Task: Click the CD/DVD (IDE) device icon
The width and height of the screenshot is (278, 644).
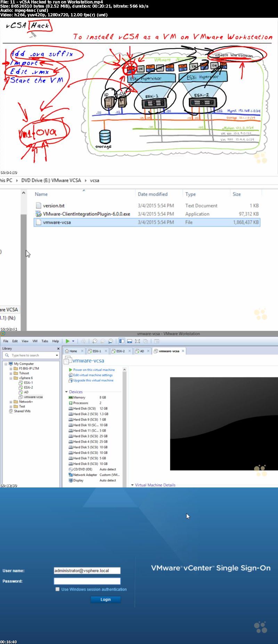Action: [71, 469]
